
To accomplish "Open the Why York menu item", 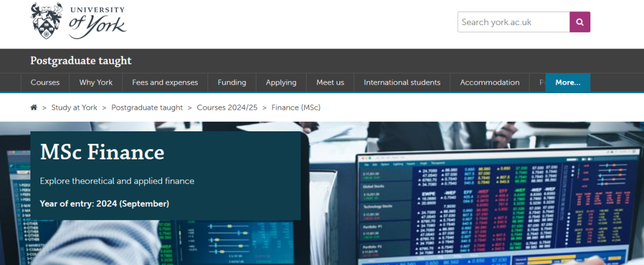I will point(95,82).
